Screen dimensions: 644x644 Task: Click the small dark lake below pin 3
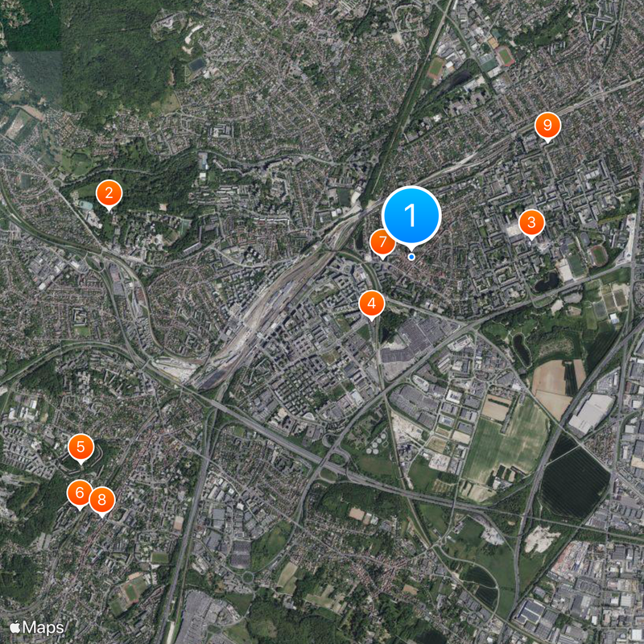[547, 283]
